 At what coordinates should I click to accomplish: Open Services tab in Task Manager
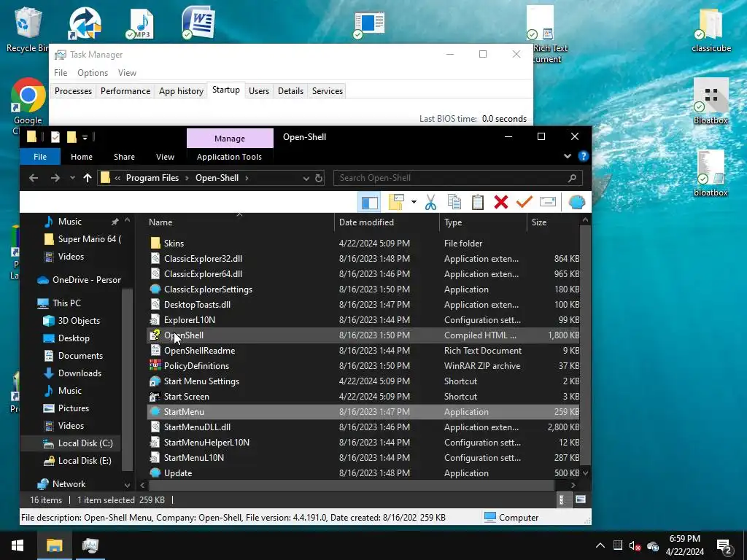[328, 91]
